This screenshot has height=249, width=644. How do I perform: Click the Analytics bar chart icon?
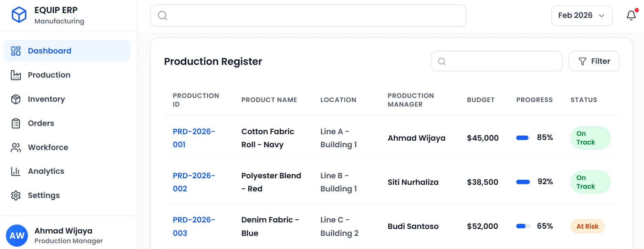16,171
